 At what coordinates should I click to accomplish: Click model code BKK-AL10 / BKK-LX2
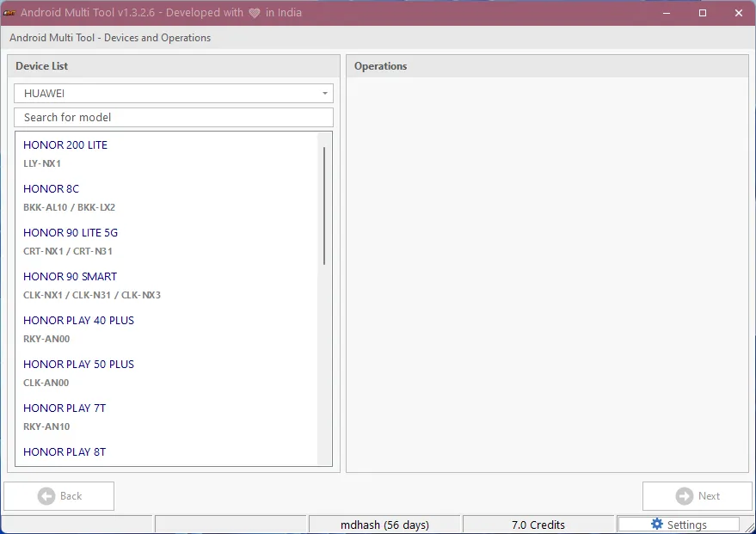[69, 207]
